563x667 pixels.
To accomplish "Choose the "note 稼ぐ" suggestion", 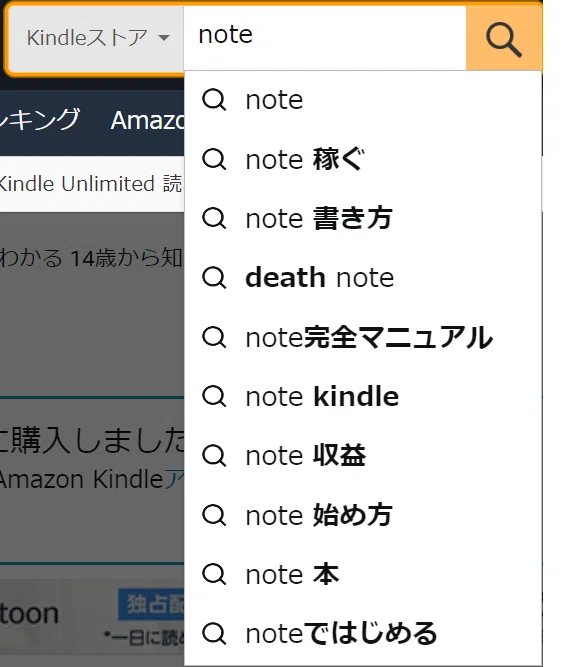I will [363, 160].
